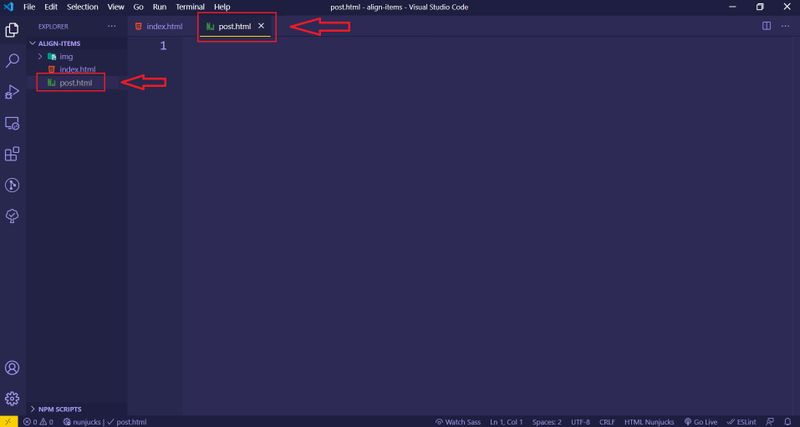The height and width of the screenshot is (427, 800).
Task: Open the Extensions view icon
Action: (x=13, y=154)
